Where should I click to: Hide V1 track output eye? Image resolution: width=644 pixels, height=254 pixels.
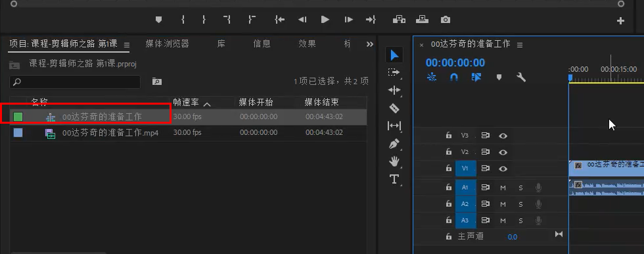[x=503, y=168]
